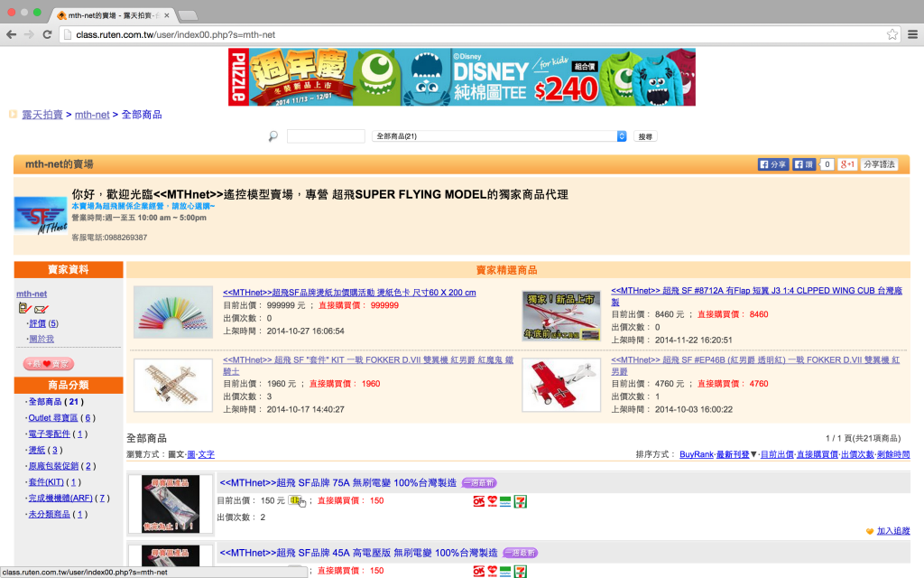Click 7-Eleven pickup icon on 45A listing
The image size is (924, 578).
(x=521, y=571)
